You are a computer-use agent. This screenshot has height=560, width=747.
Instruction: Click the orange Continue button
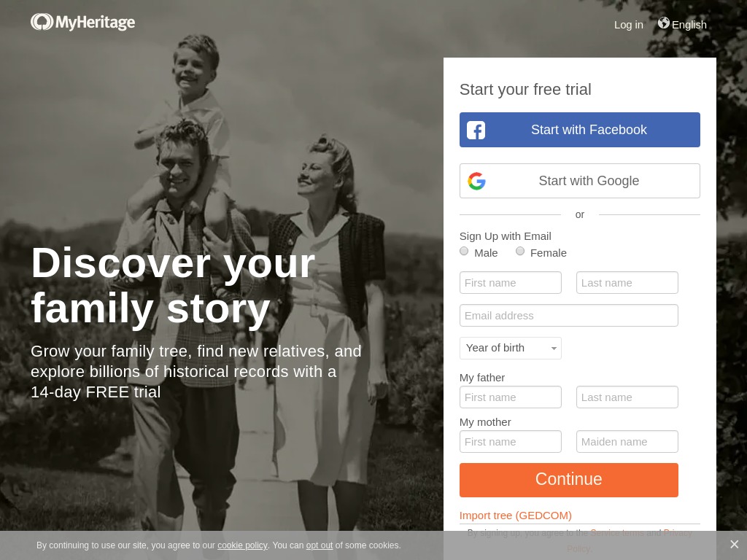[569, 480]
